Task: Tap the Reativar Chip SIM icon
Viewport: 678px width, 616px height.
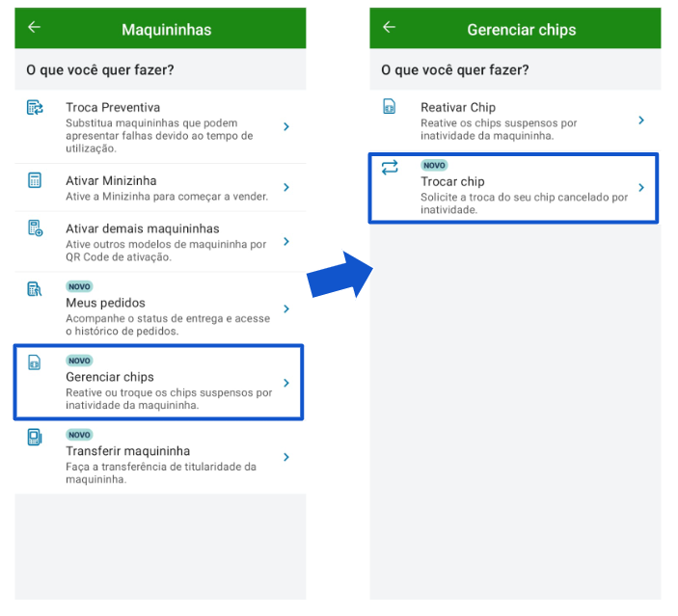Action: [x=390, y=106]
